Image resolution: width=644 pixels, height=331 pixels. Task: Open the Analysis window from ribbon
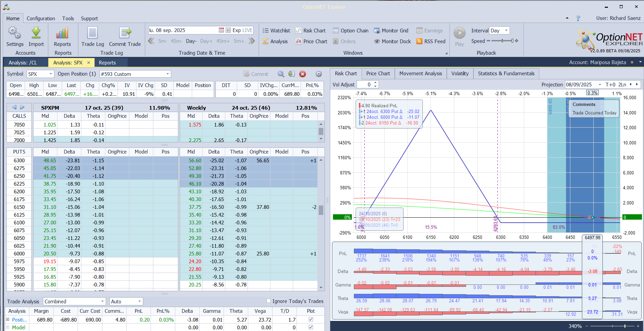pyautogui.click(x=275, y=42)
